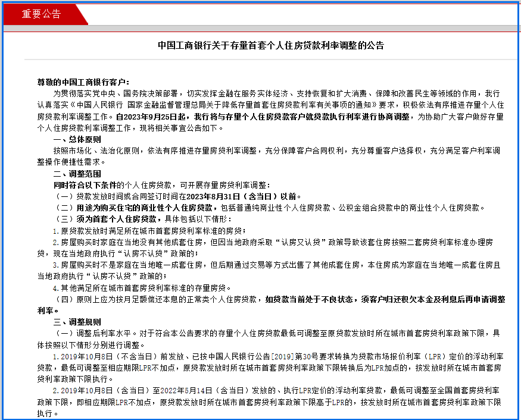Click the bold text 用途为购买住宅的商业性个人住房贷款
The width and height of the screenshot is (521, 420).
(144, 208)
